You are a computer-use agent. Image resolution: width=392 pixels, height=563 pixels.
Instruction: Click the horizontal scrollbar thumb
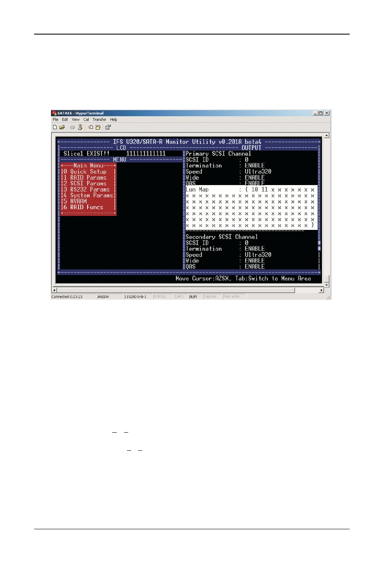176,290
